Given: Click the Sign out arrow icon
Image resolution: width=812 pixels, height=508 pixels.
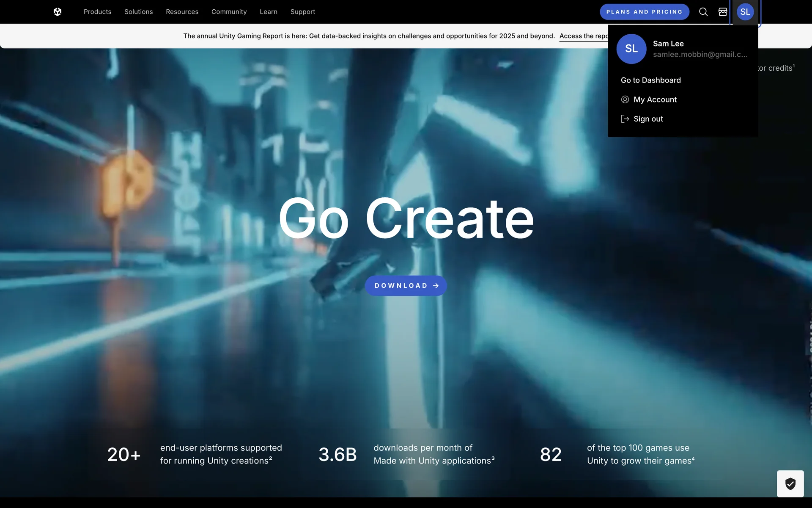Looking at the screenshot, I should (625, 119).
